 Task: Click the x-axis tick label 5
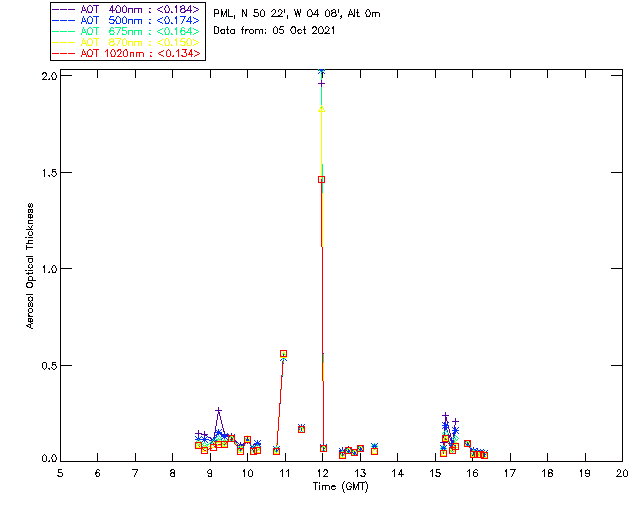pyautogui.click(x=60, y=473)
